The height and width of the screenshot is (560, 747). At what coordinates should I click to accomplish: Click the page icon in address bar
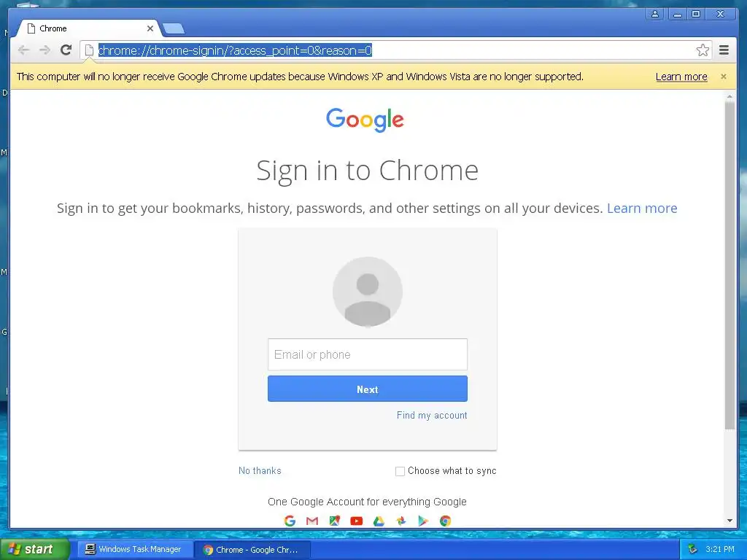tap(88, 50)
